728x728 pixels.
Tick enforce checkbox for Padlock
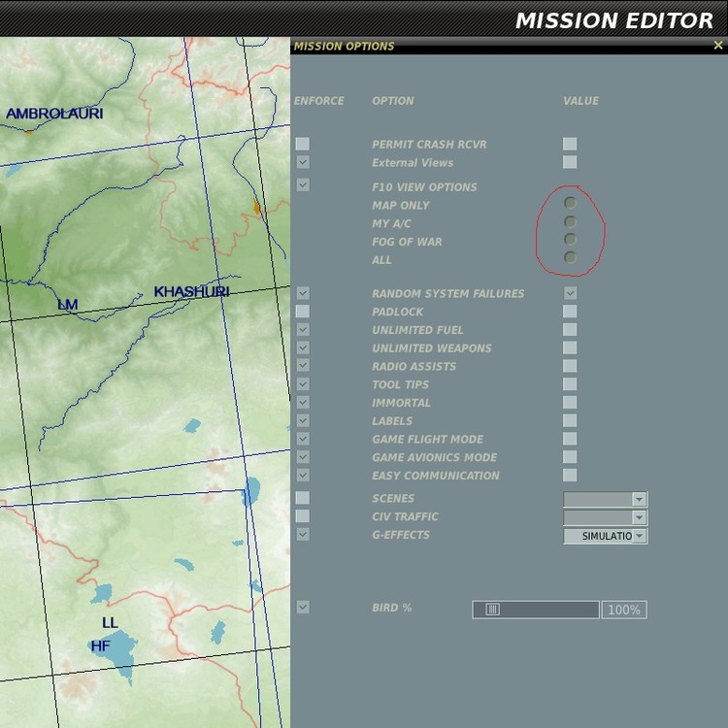pos(302,311)
